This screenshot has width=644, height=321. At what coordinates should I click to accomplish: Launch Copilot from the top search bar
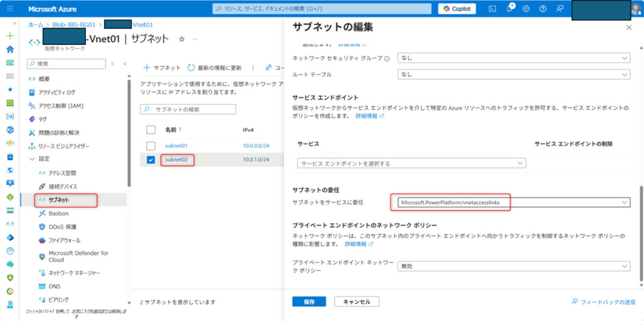[x=457, y=8]
